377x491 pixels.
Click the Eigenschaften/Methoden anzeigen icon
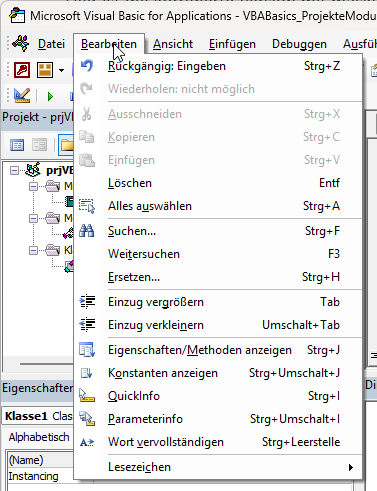pos(87,350)
